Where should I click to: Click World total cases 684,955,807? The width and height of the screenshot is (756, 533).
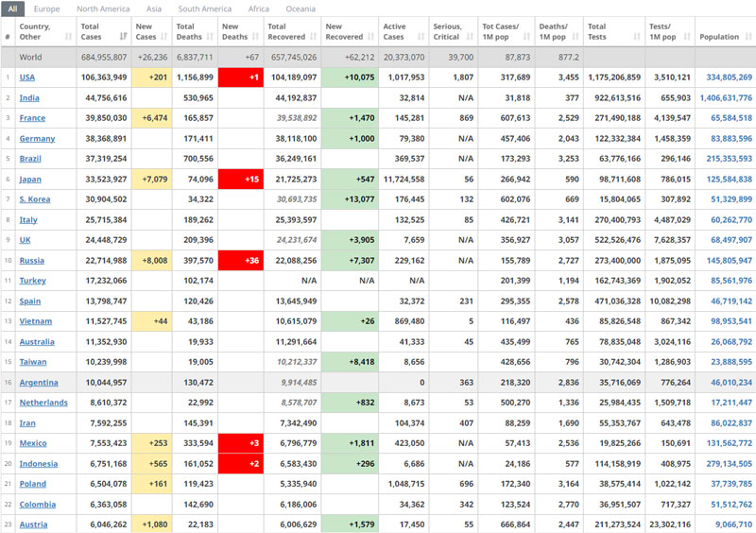tap(104, 58)
